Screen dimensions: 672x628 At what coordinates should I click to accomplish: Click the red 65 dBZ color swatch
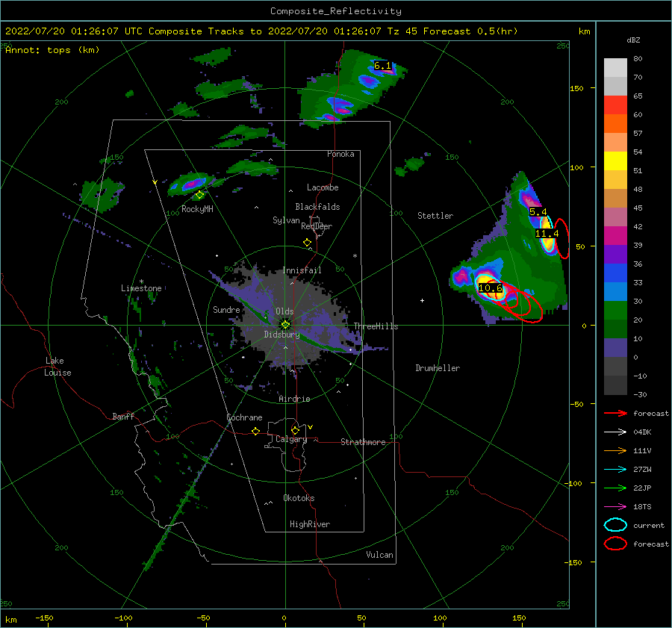pos(615,105)
